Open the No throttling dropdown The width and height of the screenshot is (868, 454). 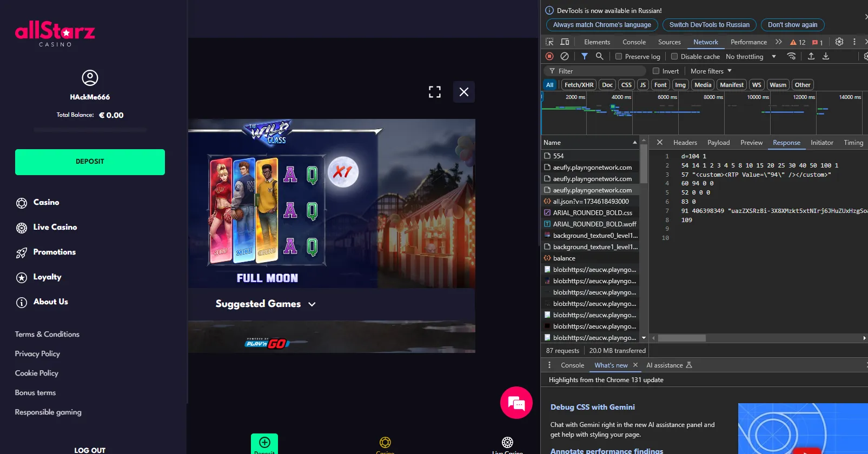click(x=751, y=57)
